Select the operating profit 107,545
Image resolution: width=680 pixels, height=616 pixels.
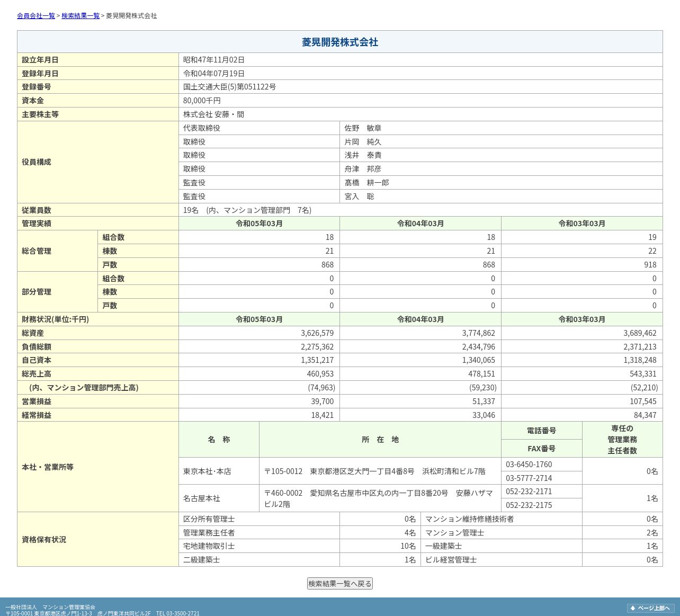tap(643, 401)
